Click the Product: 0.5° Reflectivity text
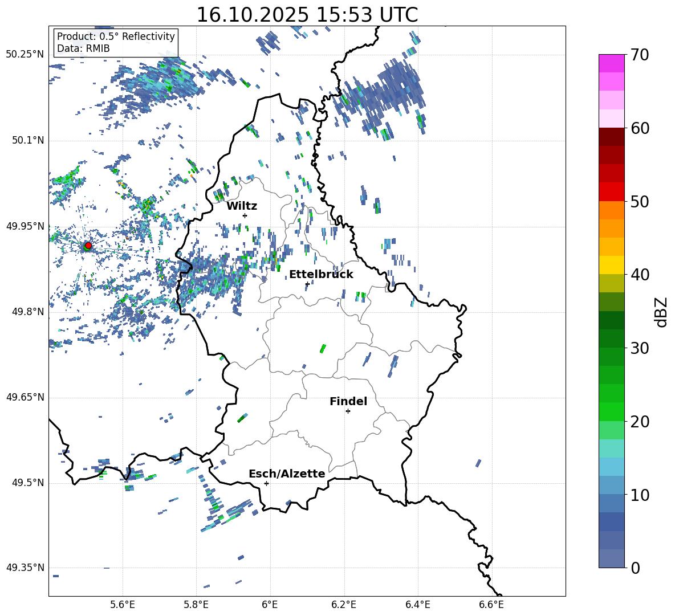 click(x=116, y=36)
